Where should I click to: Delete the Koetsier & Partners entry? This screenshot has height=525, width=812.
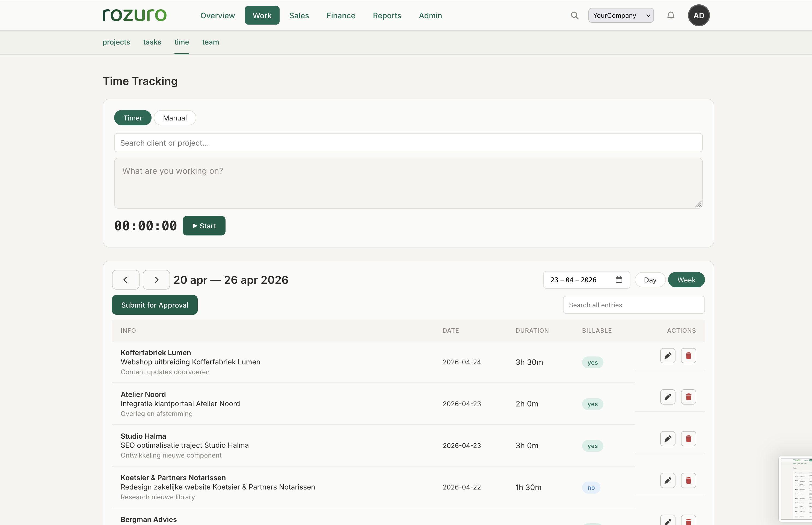click(688, 480)
